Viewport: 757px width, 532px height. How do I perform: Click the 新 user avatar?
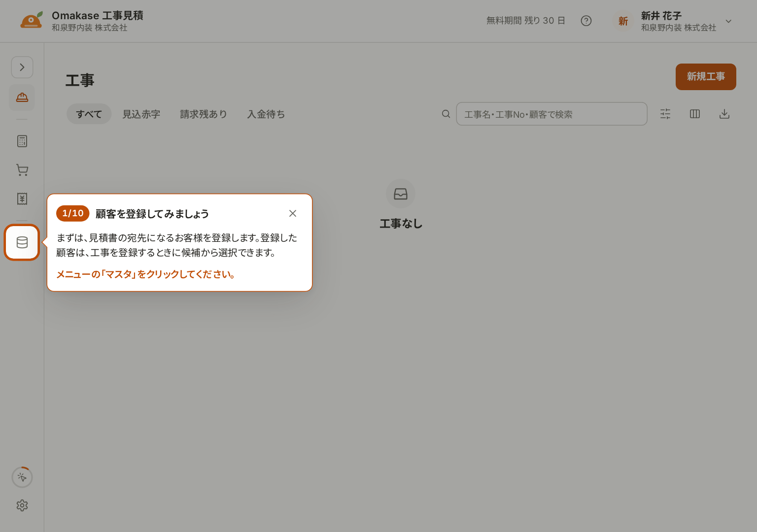click(x=623, y=21)
